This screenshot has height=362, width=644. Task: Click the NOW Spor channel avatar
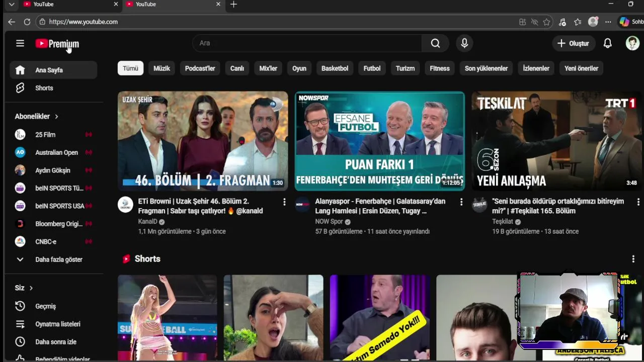pyautogui.click(x=302, y=205)
